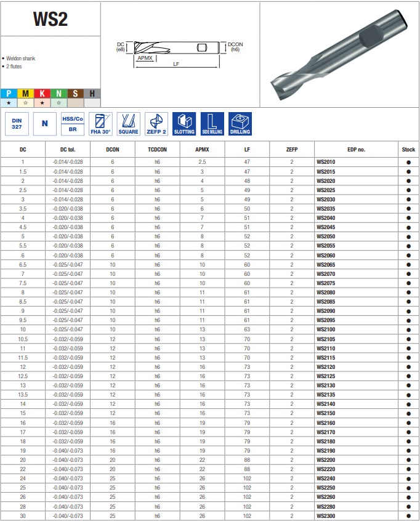
Task: Click the APMX column header
Action: [202, 150]
